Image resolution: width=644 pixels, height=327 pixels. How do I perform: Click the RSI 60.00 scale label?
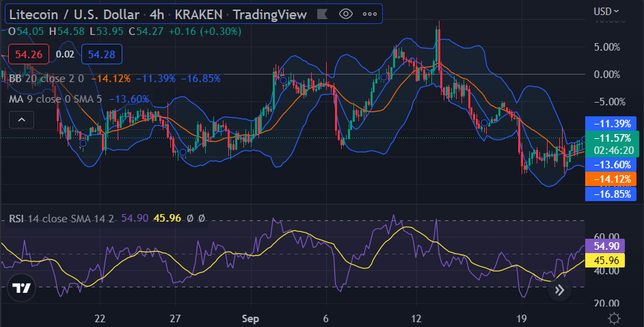[x=606, y=237]
